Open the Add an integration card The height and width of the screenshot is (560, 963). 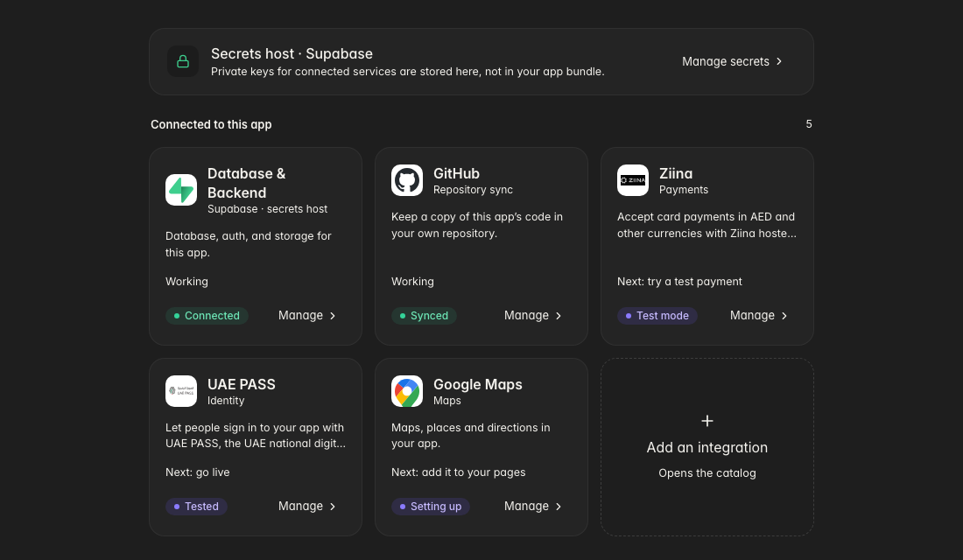point(707,447)
